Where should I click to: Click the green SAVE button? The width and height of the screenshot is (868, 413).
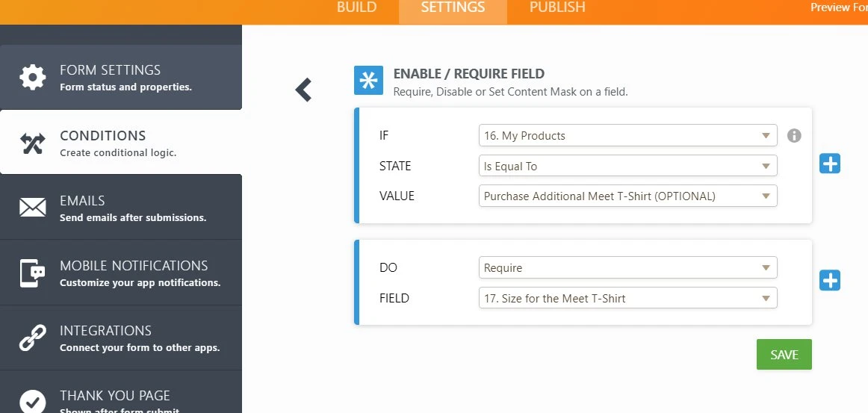point(784,354)
